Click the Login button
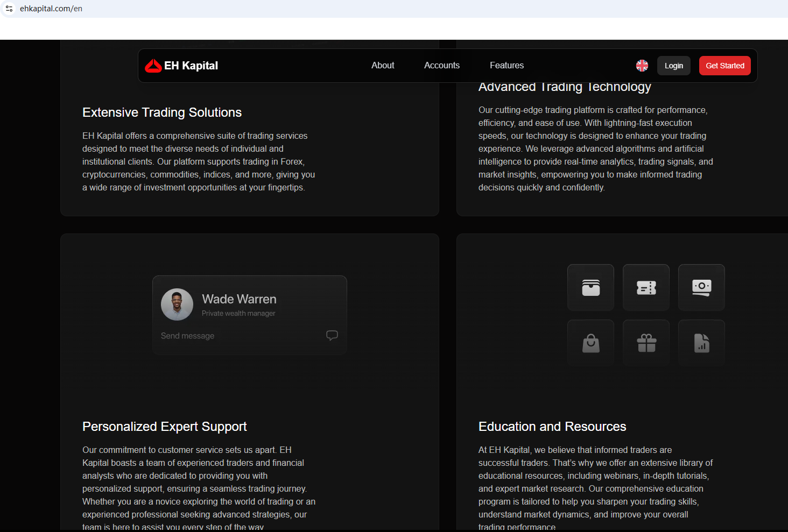This screenshot has height=532, width=788. point(674,66)
